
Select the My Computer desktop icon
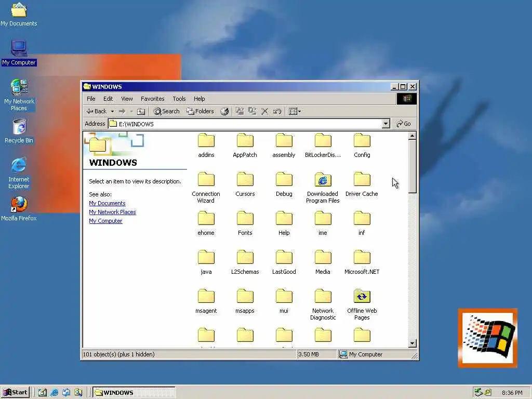click(19, 54)
